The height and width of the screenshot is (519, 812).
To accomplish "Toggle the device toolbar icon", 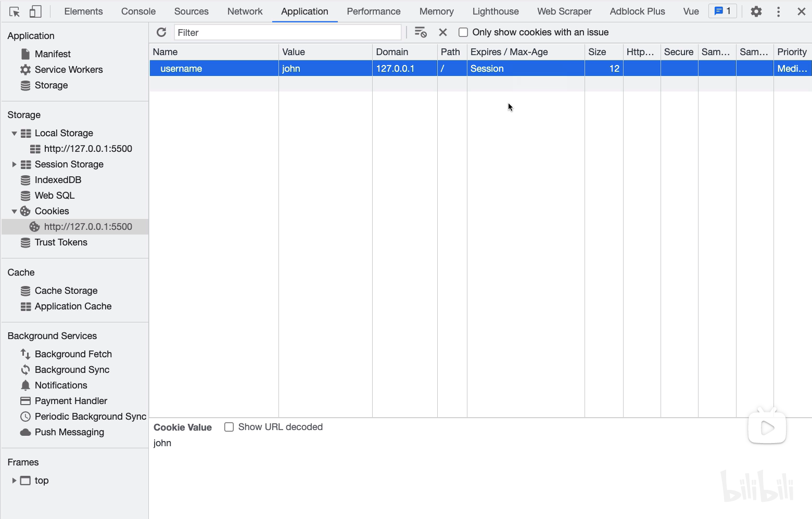I will pyautogui.click(x=35, y=11).
